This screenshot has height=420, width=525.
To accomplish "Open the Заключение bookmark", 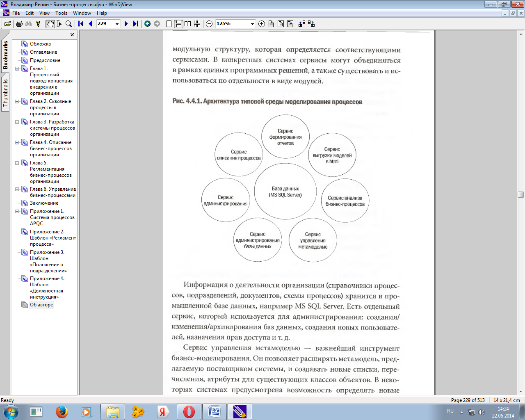I will point(44,203).
